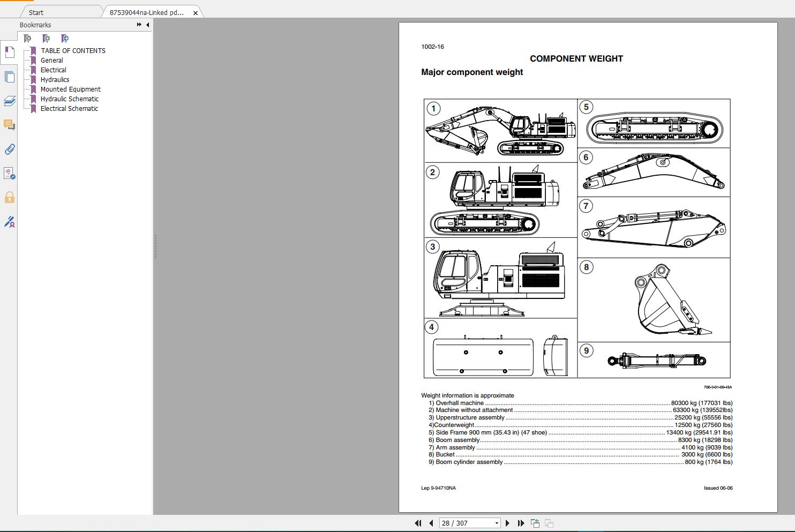Viewport: 795px width, 532px height.
Task: Open the Security lock panel icon
Action: [9, 197]
